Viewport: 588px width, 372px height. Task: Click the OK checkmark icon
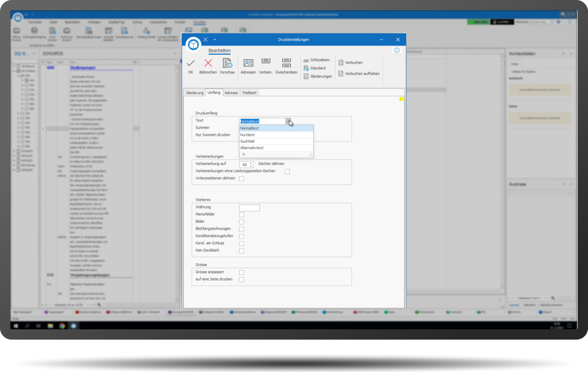[x=191, y=63]
